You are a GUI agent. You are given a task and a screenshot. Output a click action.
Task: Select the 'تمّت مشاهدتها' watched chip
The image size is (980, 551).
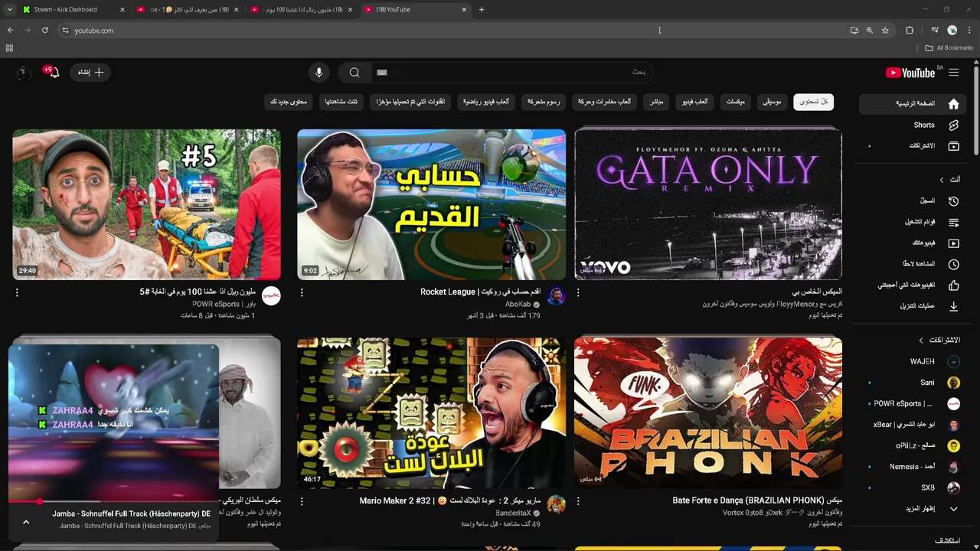coord(341,102)
